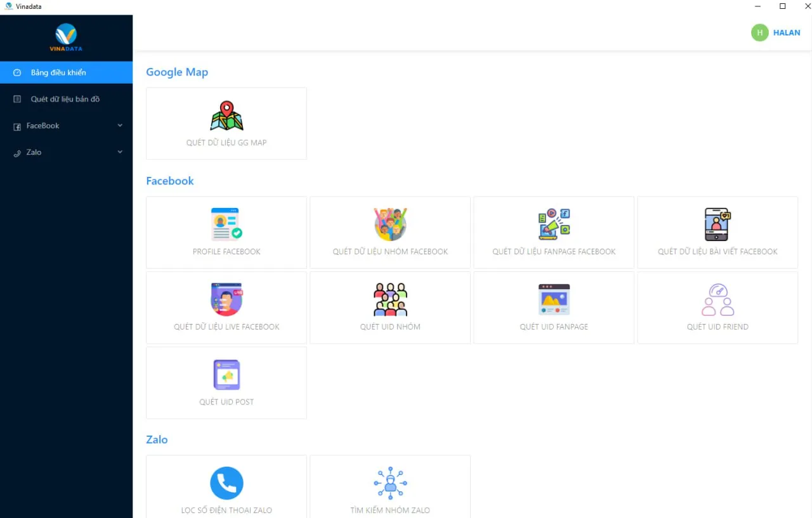Select the Fanpage Facebook data scan icon
Viewport: 812px width, 518px height.
(554, 224)
